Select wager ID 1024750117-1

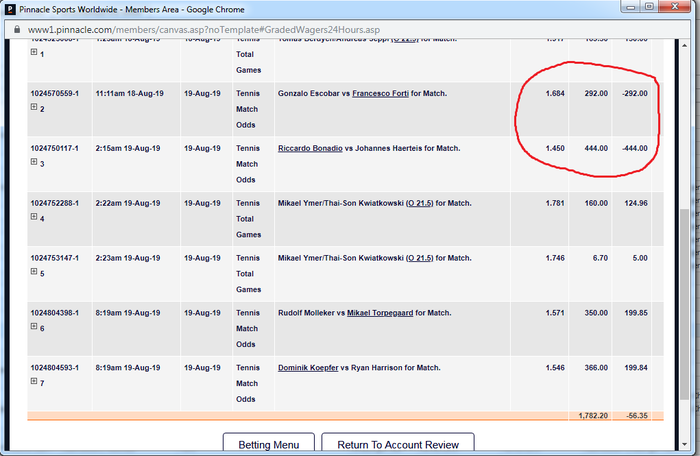point(54,148)
